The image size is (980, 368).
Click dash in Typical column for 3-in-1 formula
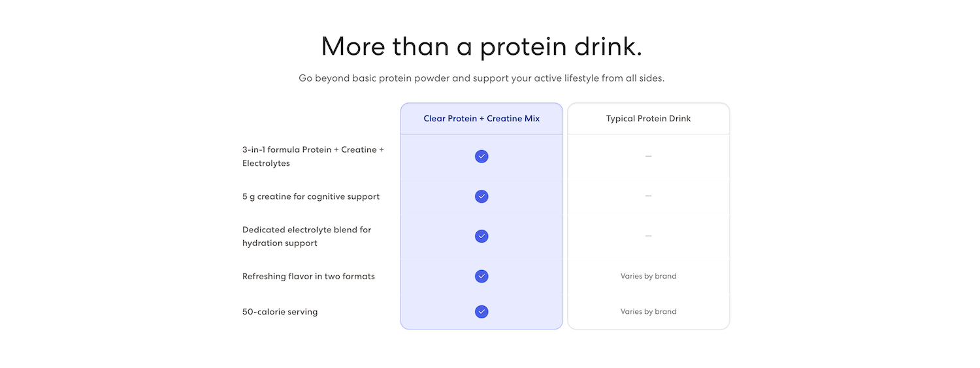coord(648,157)
